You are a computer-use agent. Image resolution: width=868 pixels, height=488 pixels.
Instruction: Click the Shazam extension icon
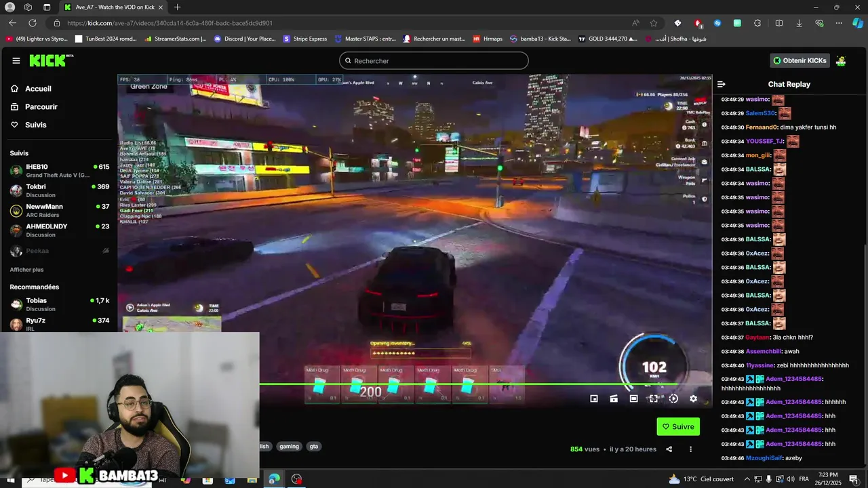717,23
